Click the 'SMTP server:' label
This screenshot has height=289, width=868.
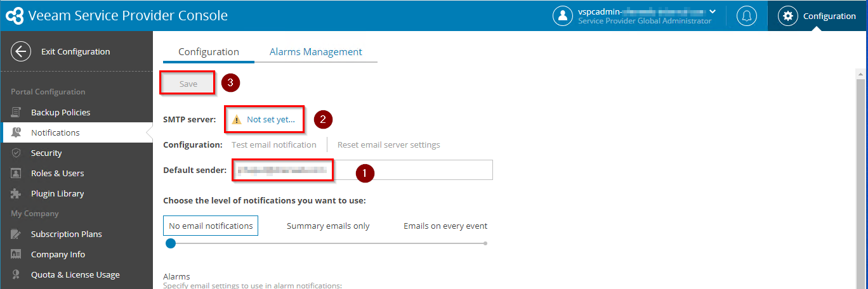pyautogui.click(x=190, y=119)
